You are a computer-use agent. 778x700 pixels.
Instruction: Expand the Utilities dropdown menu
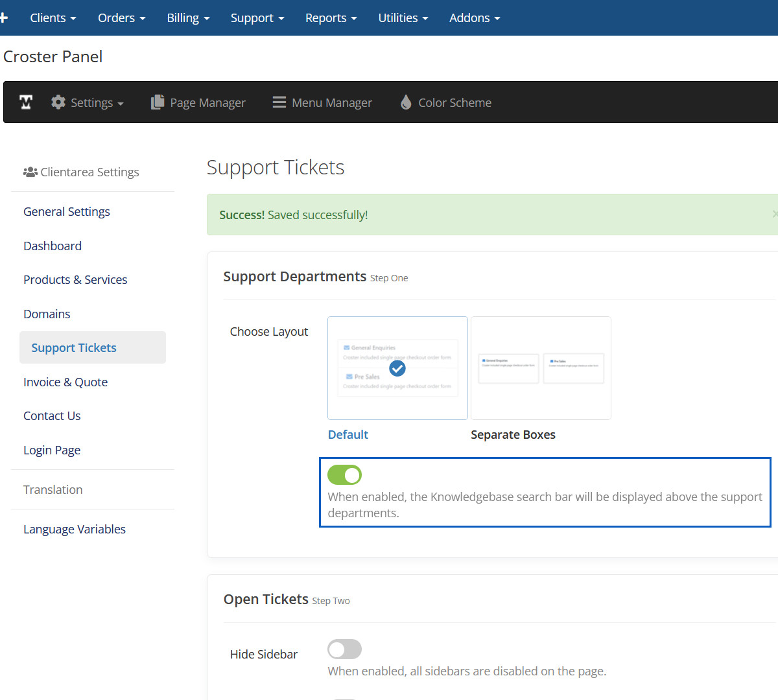tap(403, 17)
